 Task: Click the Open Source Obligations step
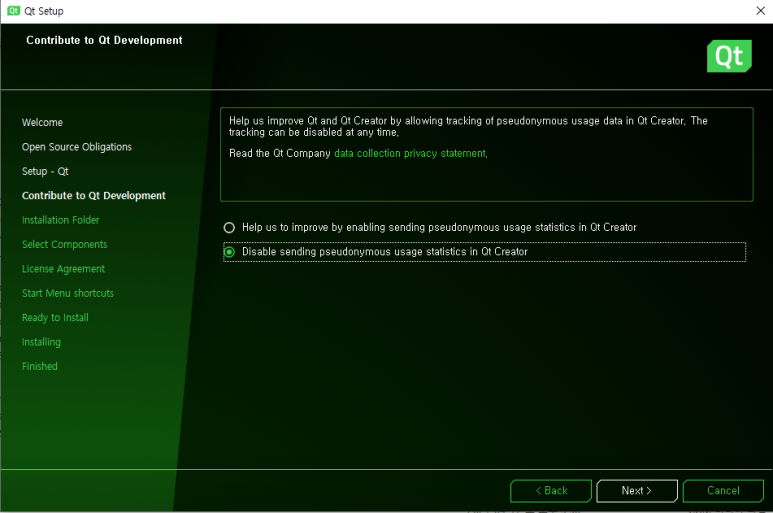coord(77,147)
